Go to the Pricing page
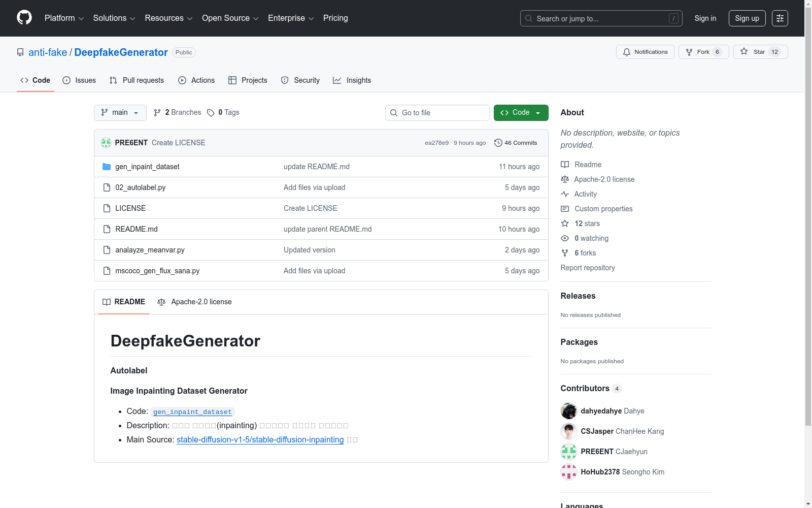The image size is (812, 508). pos(335,18)
